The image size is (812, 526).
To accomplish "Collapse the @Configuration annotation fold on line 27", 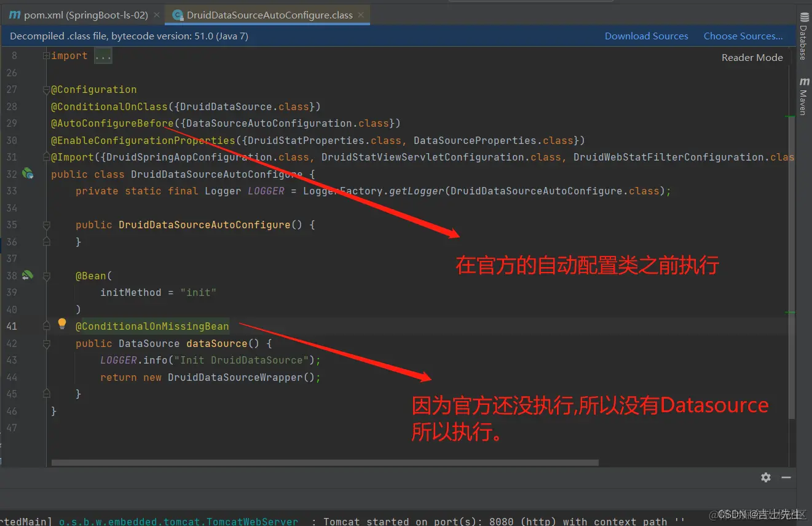I will click(46, 90).
